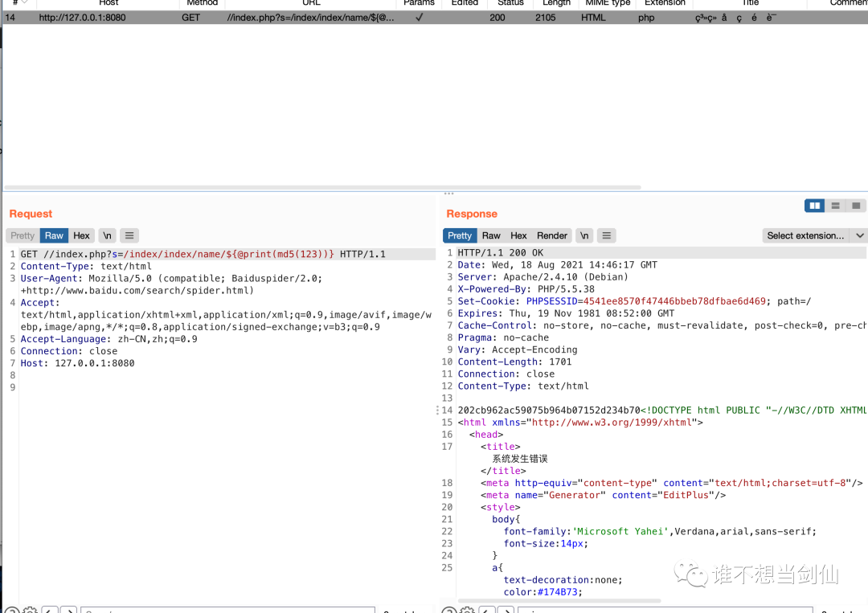Click the GET method cell in row 14
Image resolution: width=868 pixels, height=613 pixels.
191,18
